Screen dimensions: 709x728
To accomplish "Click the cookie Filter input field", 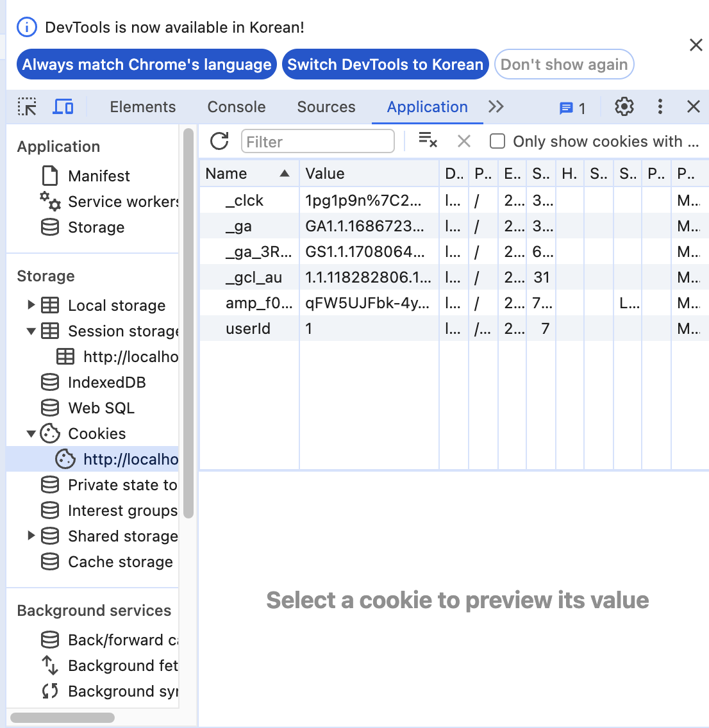I will (317, 141).
